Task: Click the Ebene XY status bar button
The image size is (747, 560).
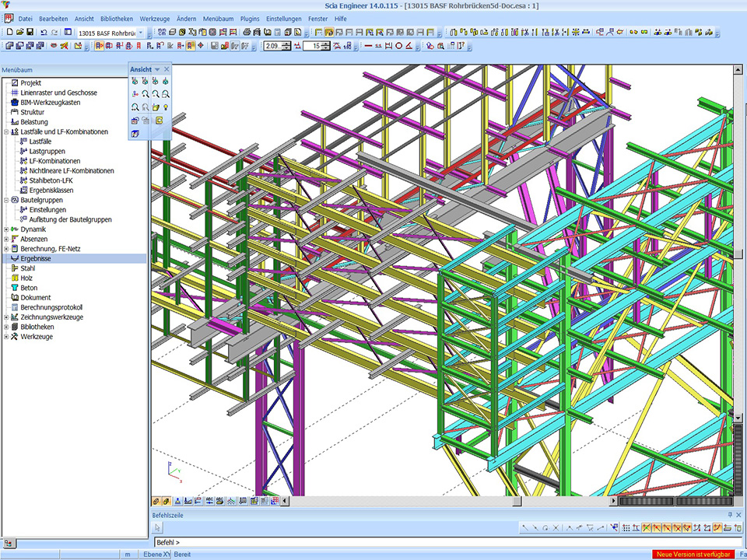Action: coord(156,555)
